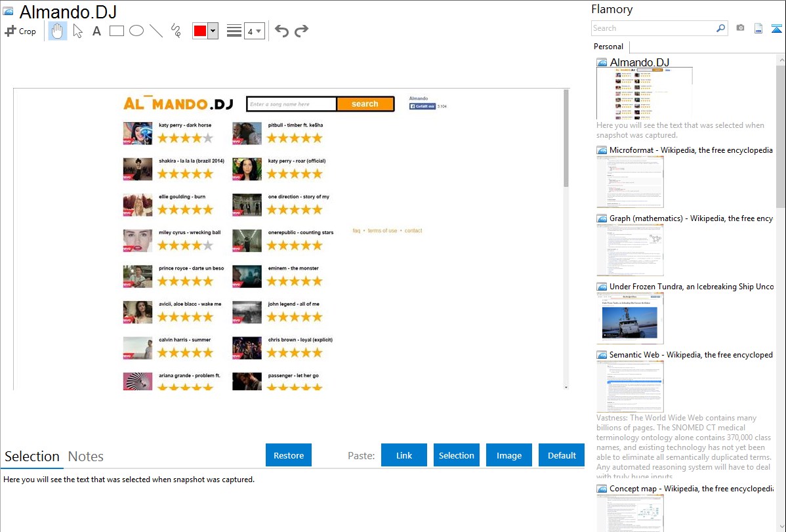Image resolution: width=786 pixels, height=532 pixels.
Task: Open the color picker dropdown arrow
Action: [213, 31]
